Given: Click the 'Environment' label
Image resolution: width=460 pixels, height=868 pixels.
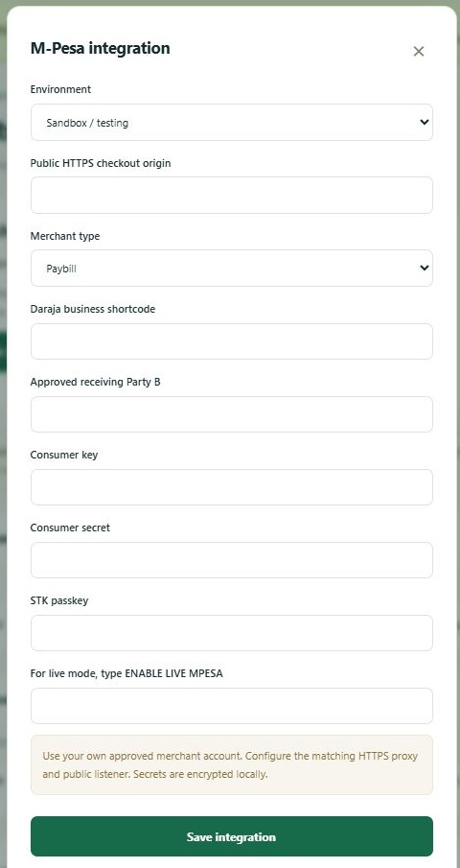Looking at the screenshot, I should click(x=60, y=89).
